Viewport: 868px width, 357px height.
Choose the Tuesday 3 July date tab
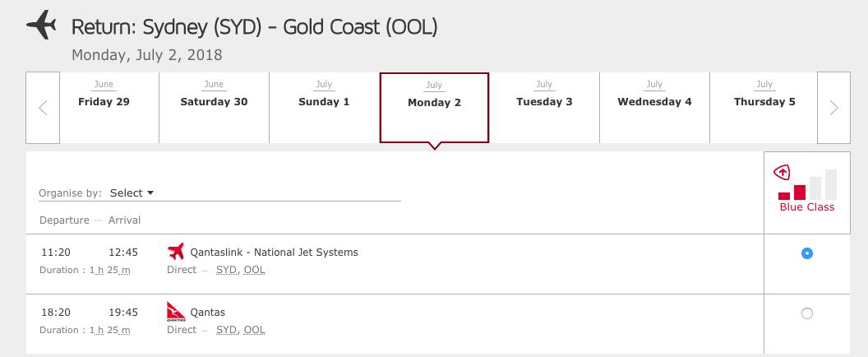click(544, 108)
